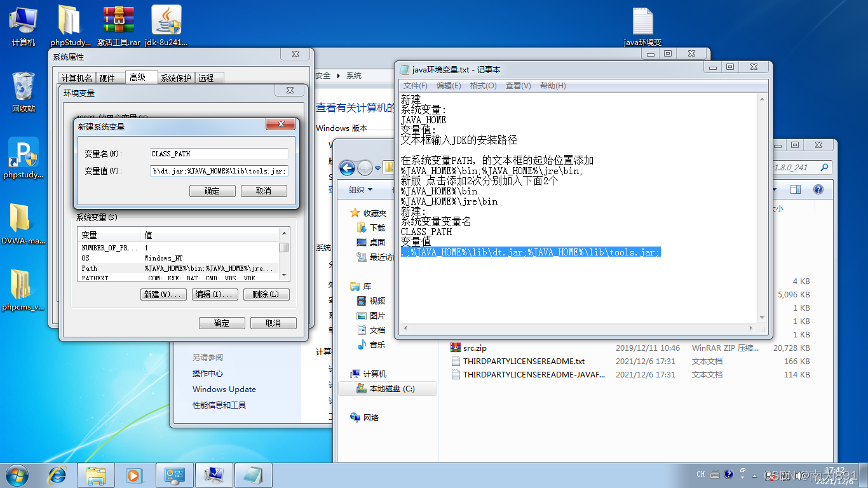Click the Explorer back arrow button
This screenshot has height=488, width=868.
point(347,168)
